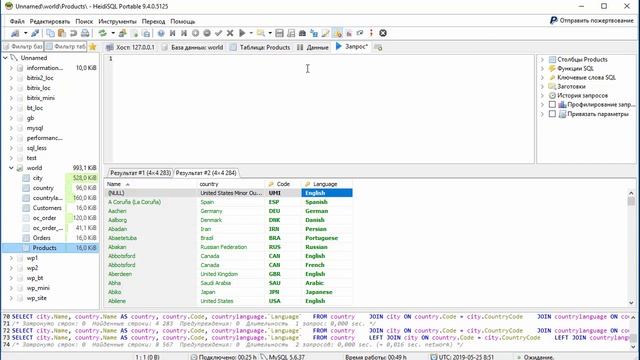
Task: Sort by the Code column header
Action: 282,184
